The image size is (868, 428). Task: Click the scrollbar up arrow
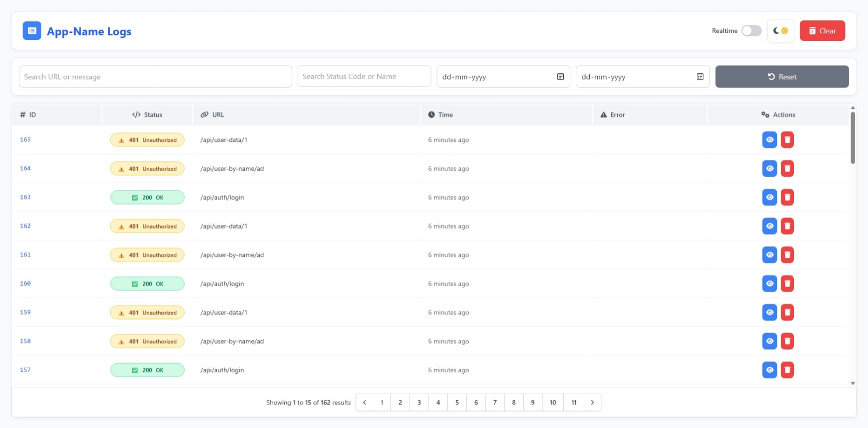tap(853, 107)
